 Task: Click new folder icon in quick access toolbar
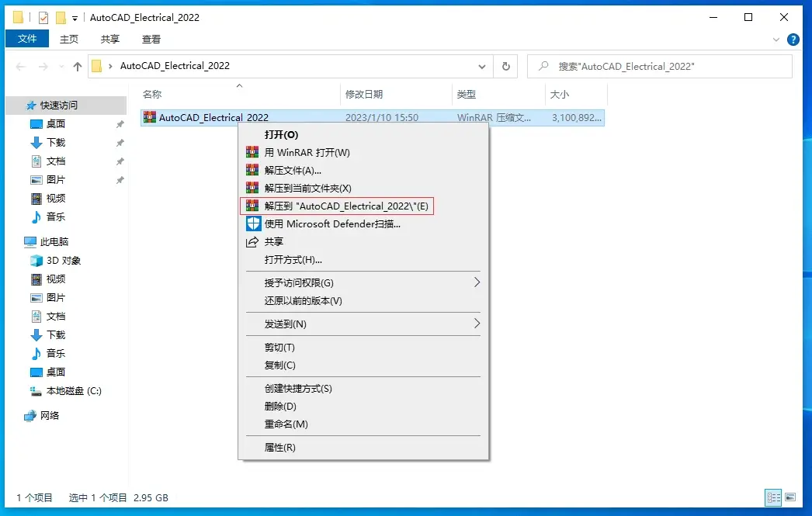pos(61,18)
